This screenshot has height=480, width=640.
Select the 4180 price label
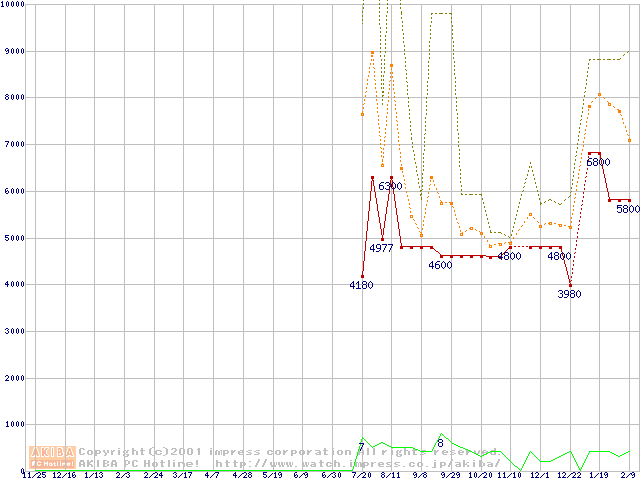click(x=361, y=286)
